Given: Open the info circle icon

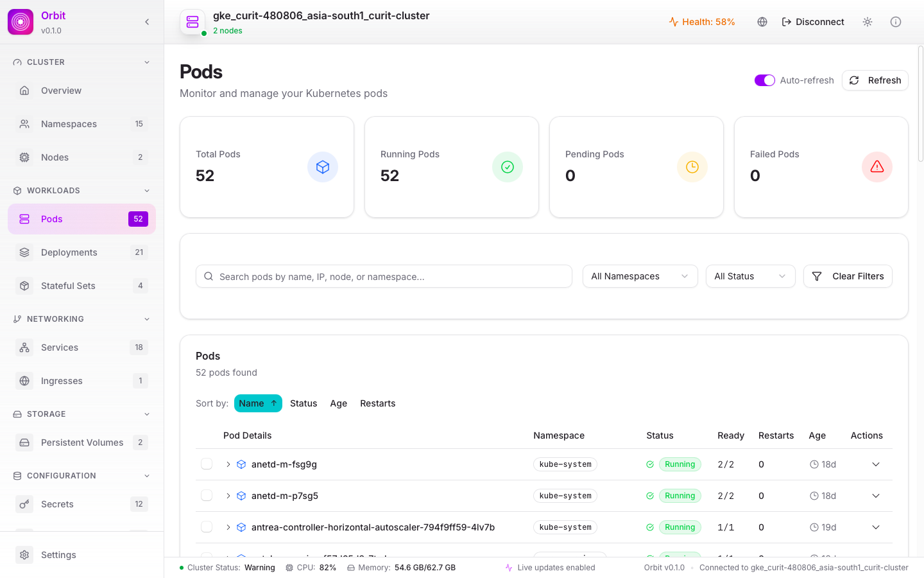Looking at the screenshot, I should click(896, 22).
